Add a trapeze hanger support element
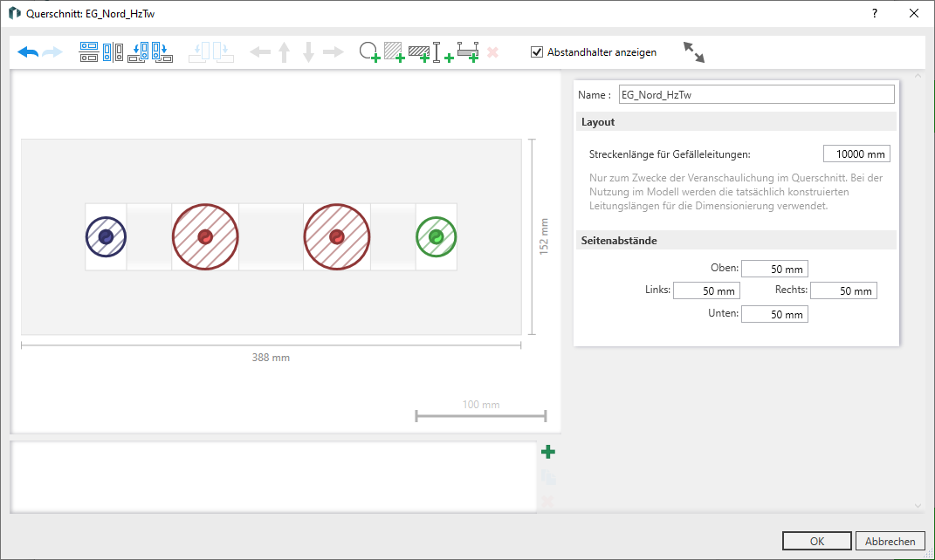This screenshot has height=560, width=935. pyautogui.click(x=468, y=52)
